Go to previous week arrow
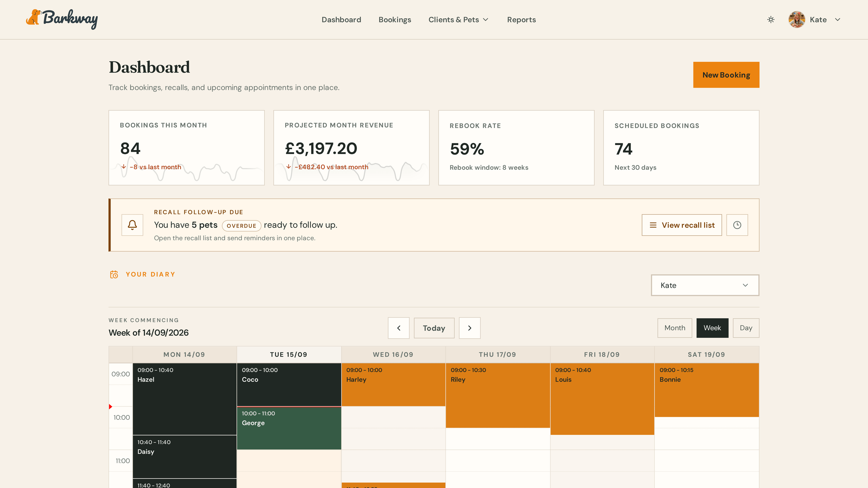Screen dimensions: 868x488 tap(399, 328)
